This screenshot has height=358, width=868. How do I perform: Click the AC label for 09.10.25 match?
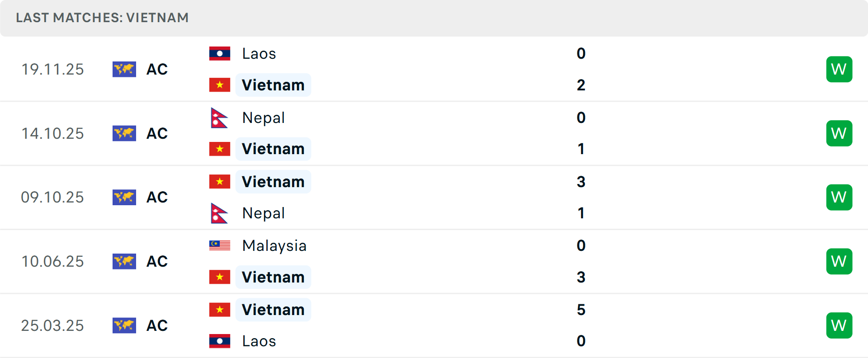157,197
